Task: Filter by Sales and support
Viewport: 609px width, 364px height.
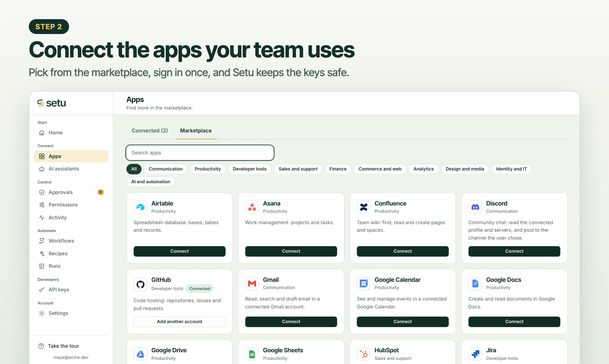Action: point(298,169)
